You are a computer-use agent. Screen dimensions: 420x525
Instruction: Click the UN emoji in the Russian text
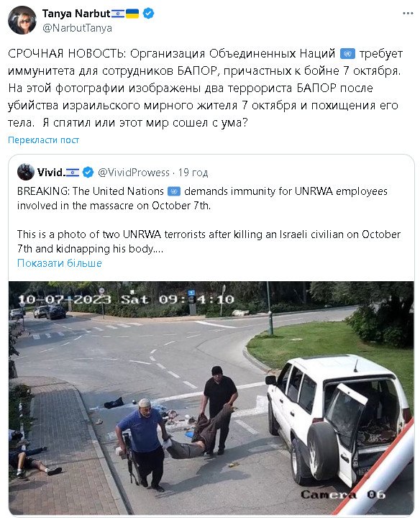tap(347, 53)
